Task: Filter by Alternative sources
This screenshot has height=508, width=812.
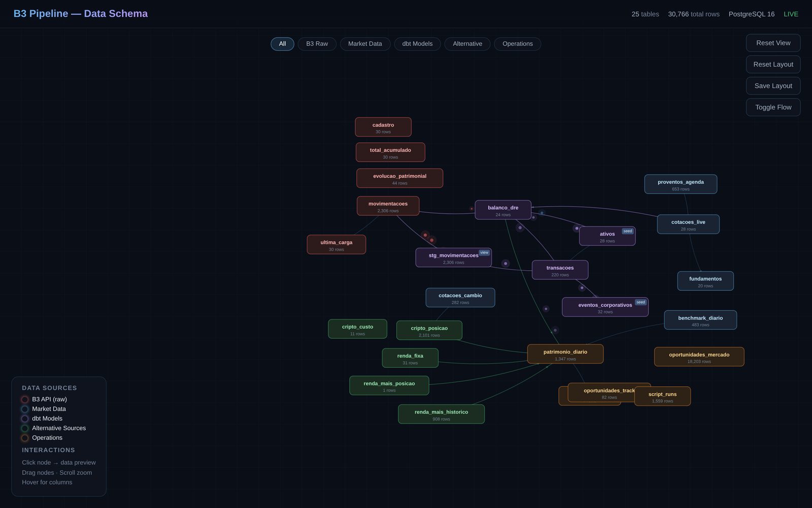Action: 467,44
